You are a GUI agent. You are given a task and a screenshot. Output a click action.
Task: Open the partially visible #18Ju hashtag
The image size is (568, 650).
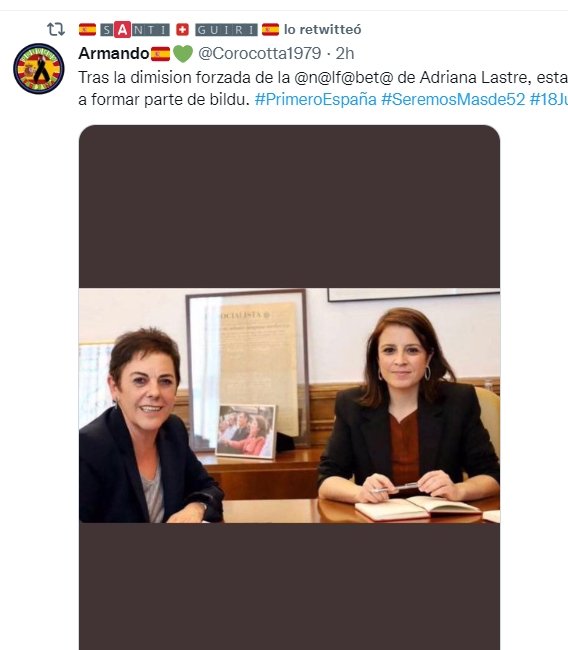coord(549,99)
